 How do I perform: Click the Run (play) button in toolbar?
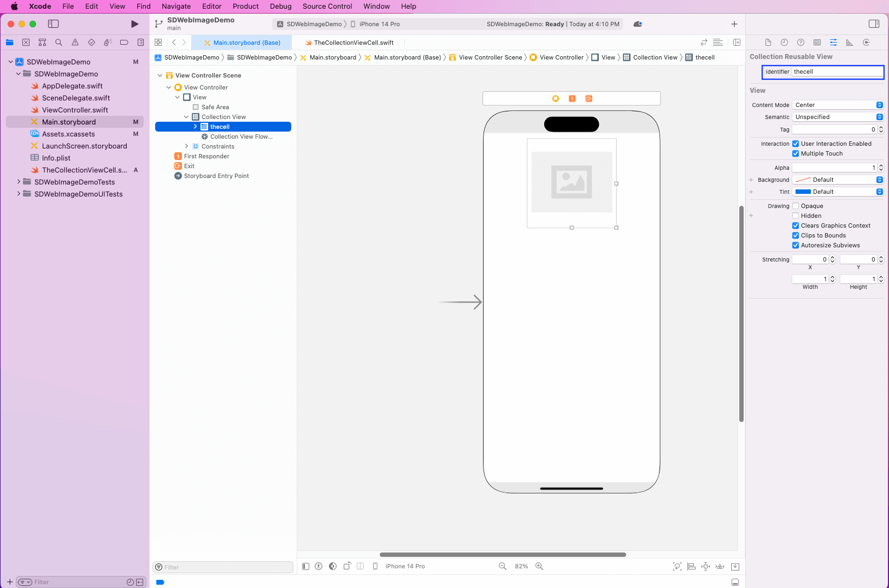[134, 24]
